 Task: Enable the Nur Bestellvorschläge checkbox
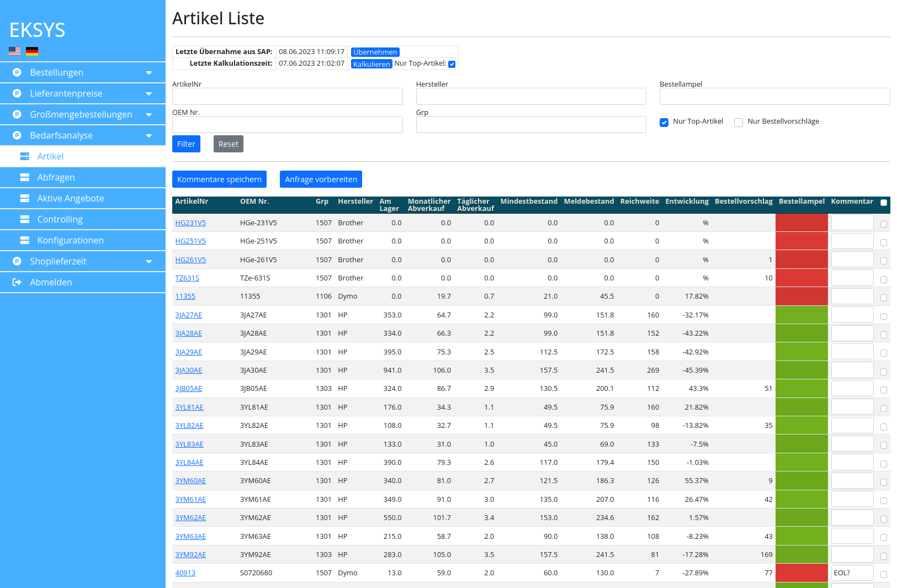pyautogui.click(x=739, y=122)
